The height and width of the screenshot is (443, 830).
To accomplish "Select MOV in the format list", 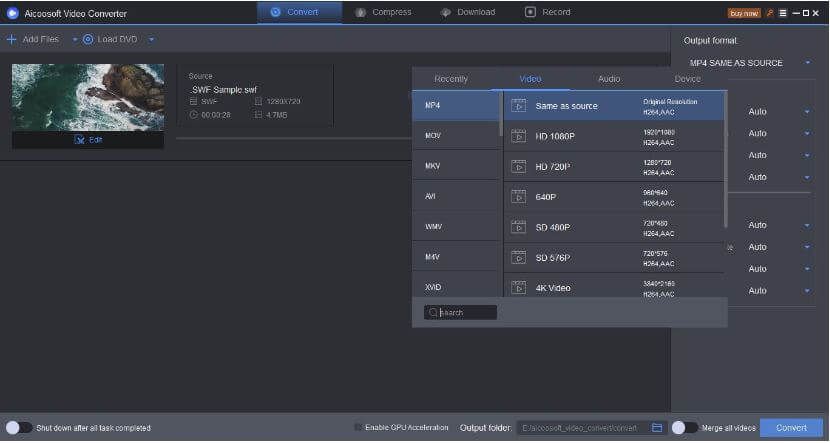I will pyautogui.click(x=456, y=136).
